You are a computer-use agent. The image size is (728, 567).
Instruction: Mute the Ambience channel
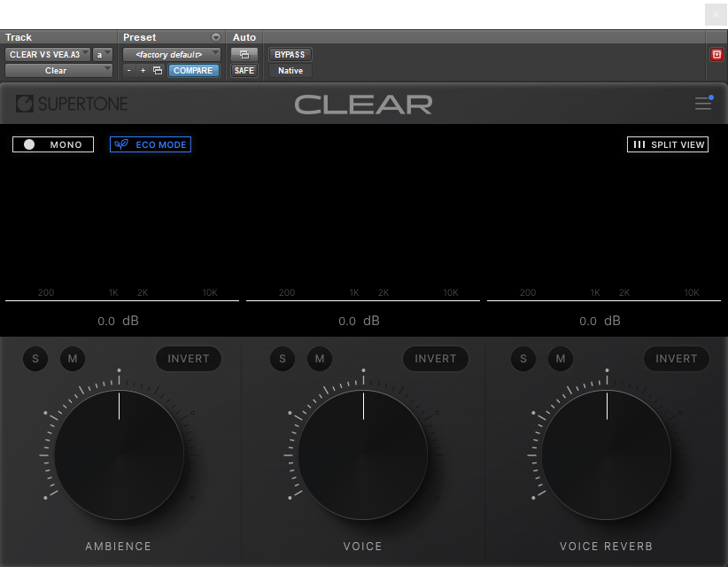(x=73, y=359)
